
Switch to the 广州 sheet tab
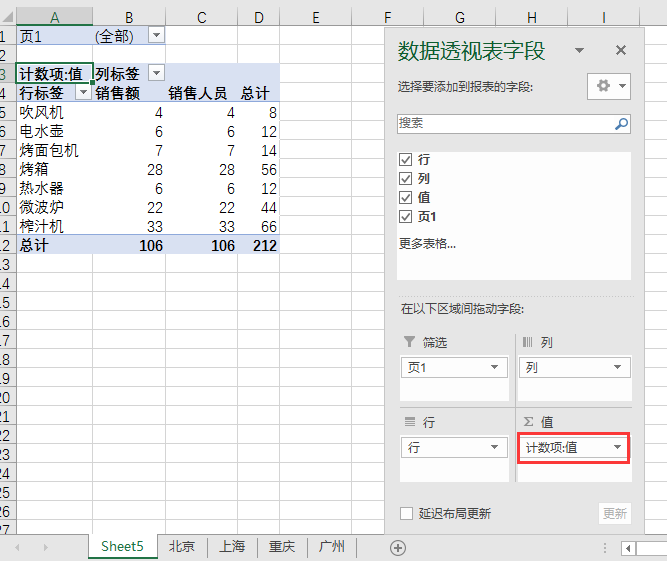[332, 546]
